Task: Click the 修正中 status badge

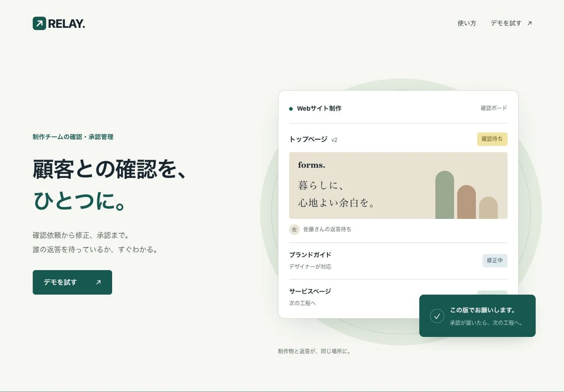Action: (x=495, y=260)
